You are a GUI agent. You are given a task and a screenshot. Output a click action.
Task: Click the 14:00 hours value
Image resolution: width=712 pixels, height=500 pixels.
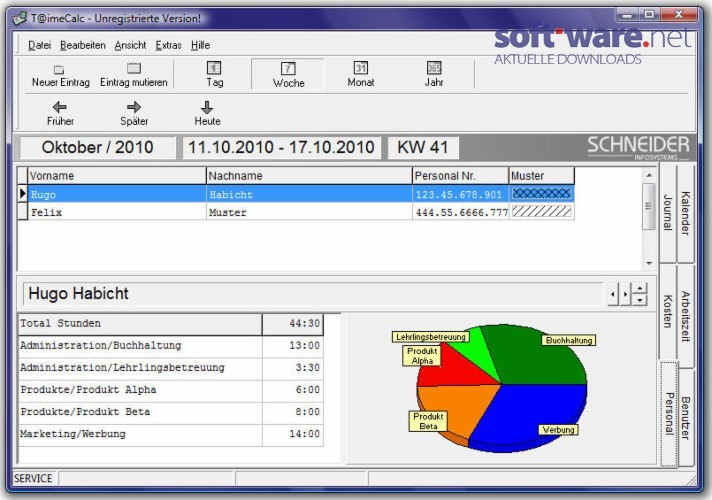pyautogui.click(x=304, y=435)
